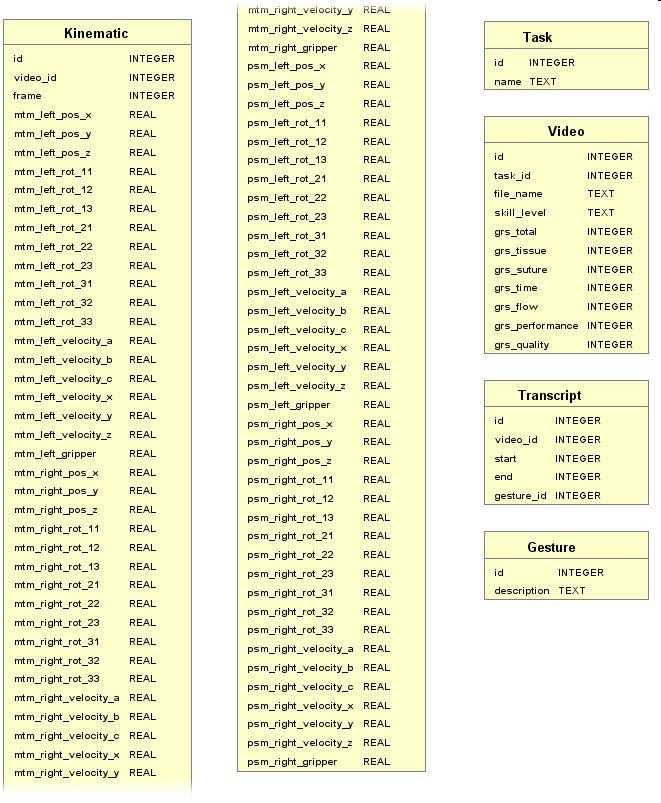Screen dimensions: 661x803
Task: Select the psm_right_velocity_y field
Action: click(x=331, y=724)
